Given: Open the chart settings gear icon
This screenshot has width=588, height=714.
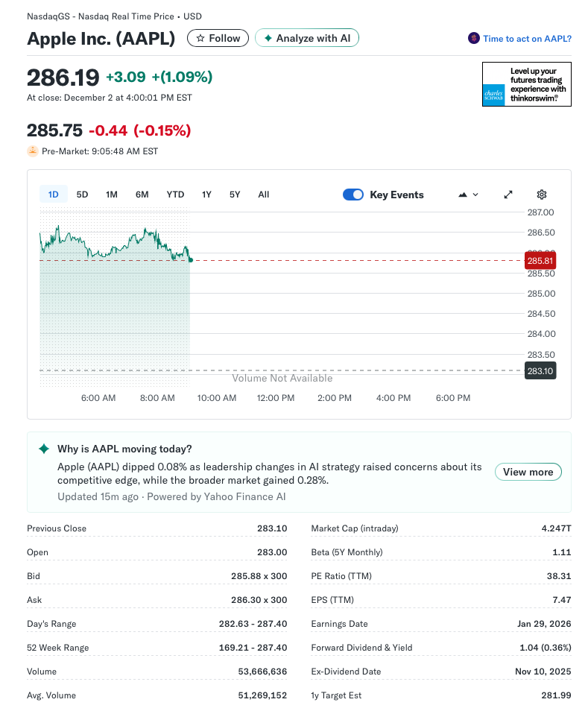Looking at the screenshot, I should [542, 195].
